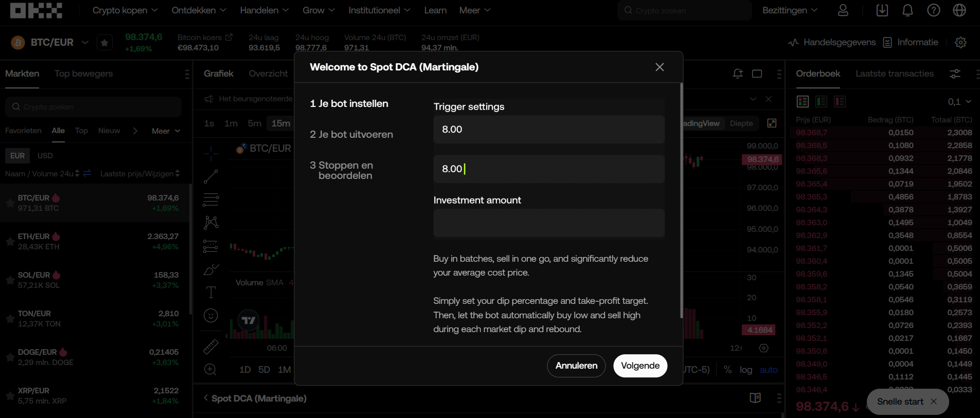Focus the Crypto zoeken box in Markten
Image resolution: width=980 pixels, height=418 pixels.
[93, 107]
